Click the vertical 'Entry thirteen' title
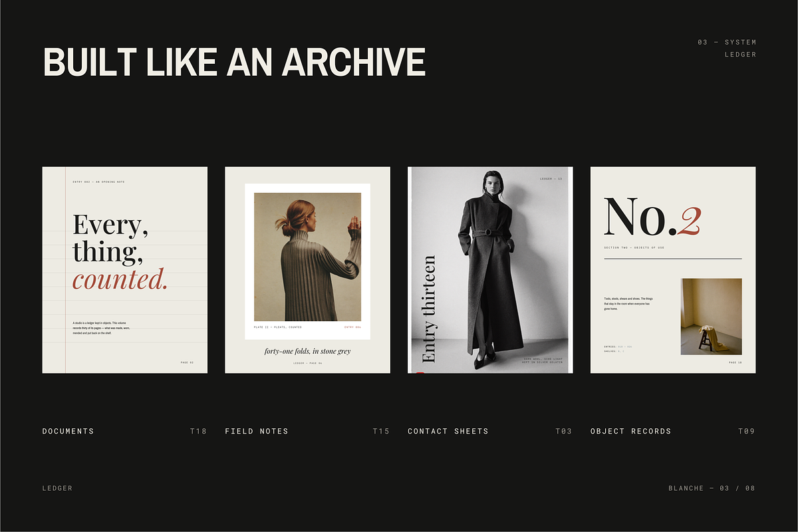 [x=429, y=309]
